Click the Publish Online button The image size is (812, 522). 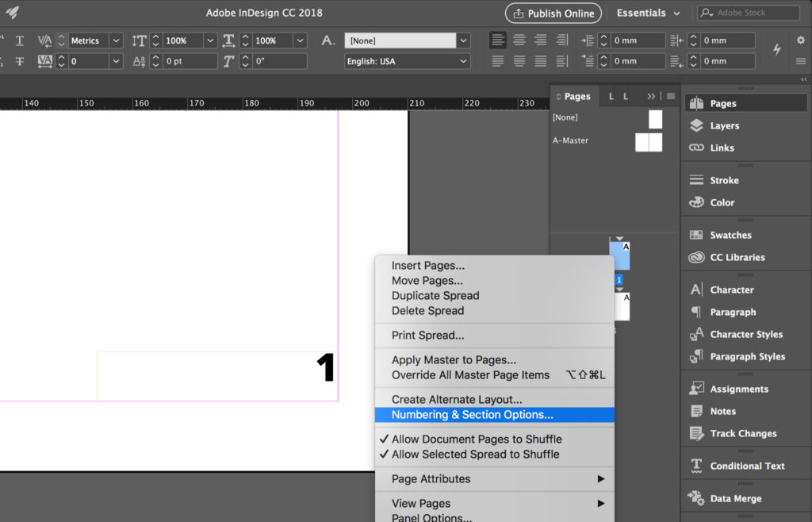click(553, 13)
